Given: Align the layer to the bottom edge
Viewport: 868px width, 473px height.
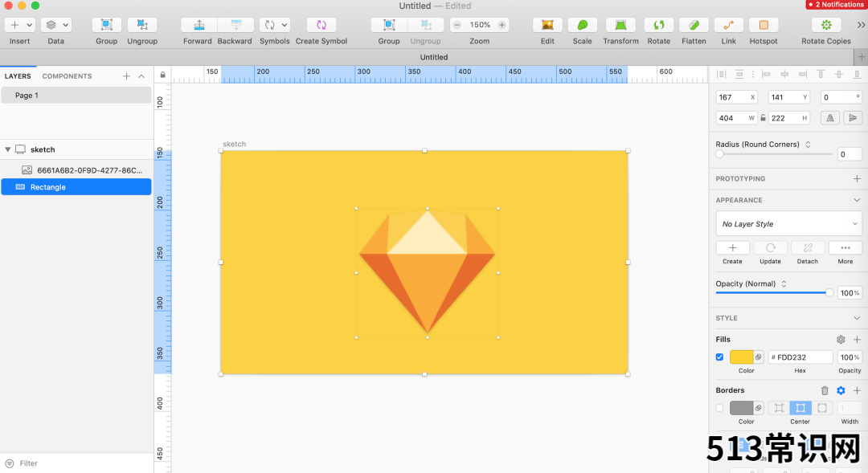Looking at the screenshot, I should tap(857, 74).
